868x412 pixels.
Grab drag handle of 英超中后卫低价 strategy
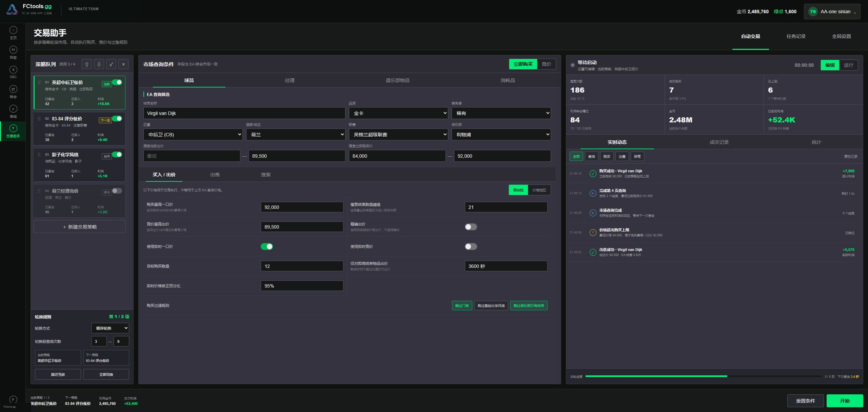[x=39, y=82]
